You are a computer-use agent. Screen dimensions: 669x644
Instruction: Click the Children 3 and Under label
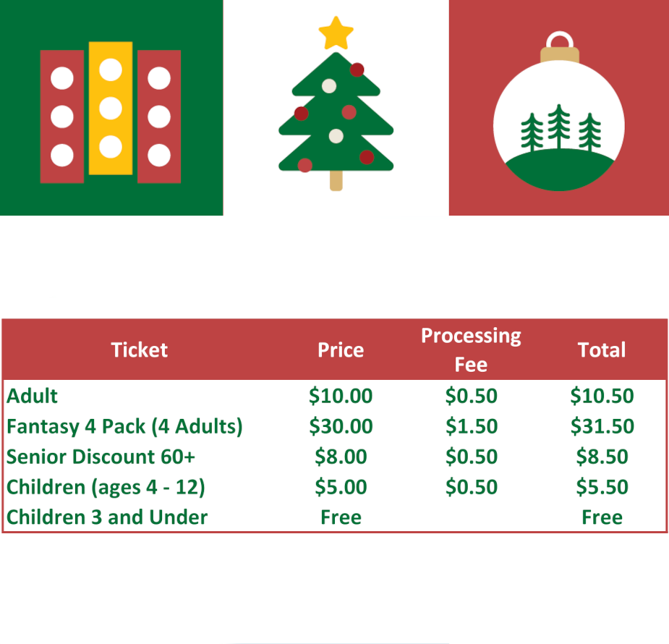(107, 517)
